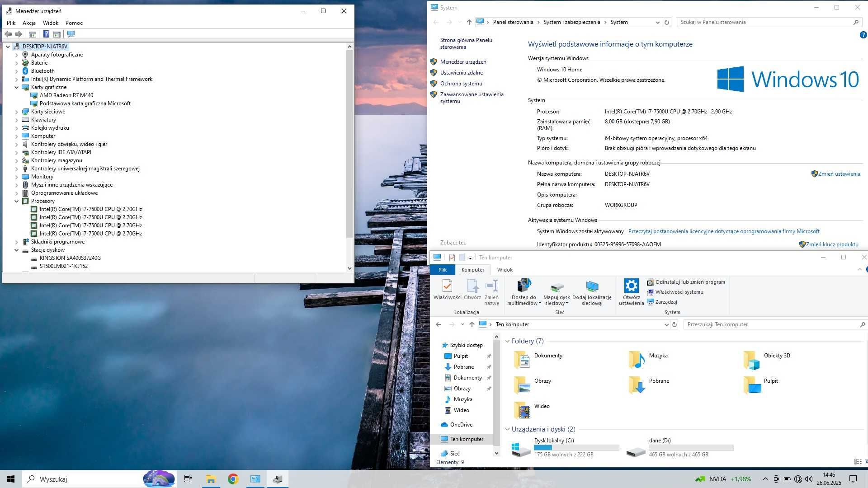This screenshot has width=868, height=488.
Task: Open the Widok menu in Device Manager
Action: click(x=51, y=23)
